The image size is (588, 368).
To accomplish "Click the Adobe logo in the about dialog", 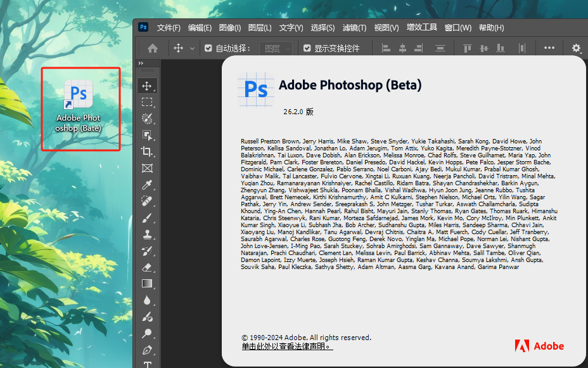I will click(x=539, y=346).
